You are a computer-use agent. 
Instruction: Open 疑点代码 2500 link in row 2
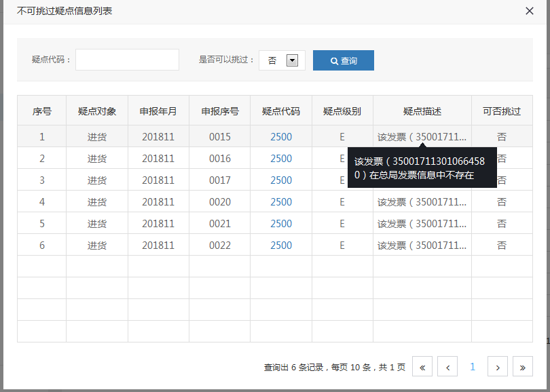tap(281, 159)
